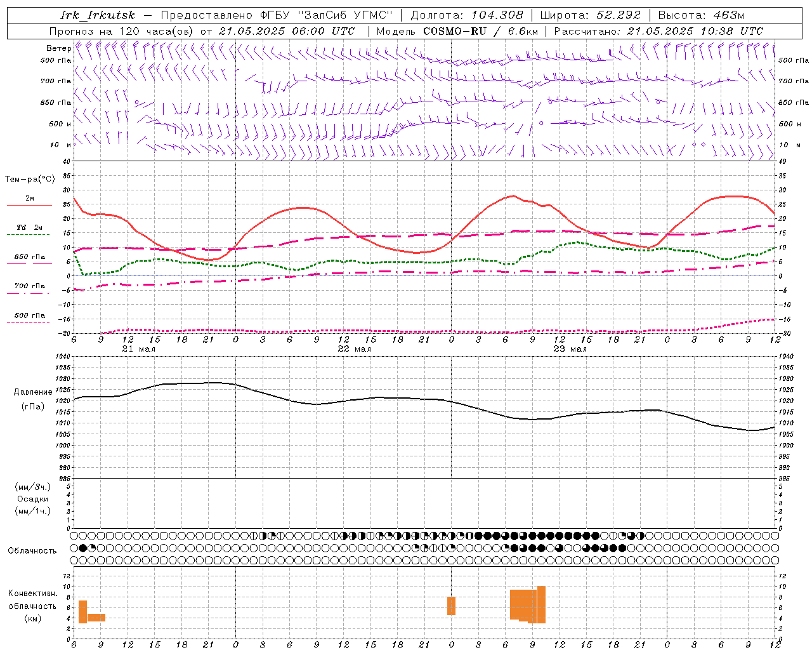This screenshot has height=650, width=812.
Task: Click the 2м temperature legend label
Action: pyautogui.click(x=30, y=198)
